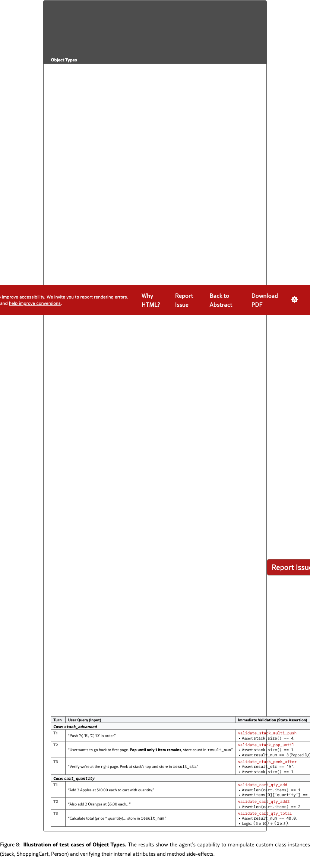Select the 'validate_stack_multi_push' red code text
The image size is (310, 868).
[x=267, y=733]
